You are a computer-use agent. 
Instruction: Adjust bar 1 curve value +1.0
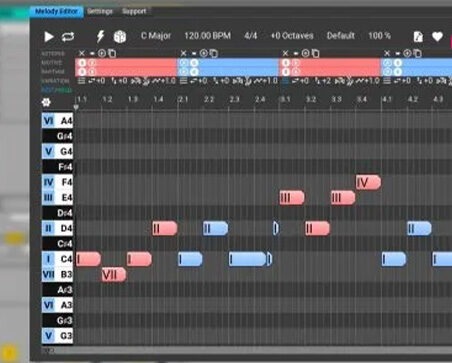click(x=164, y=81)
